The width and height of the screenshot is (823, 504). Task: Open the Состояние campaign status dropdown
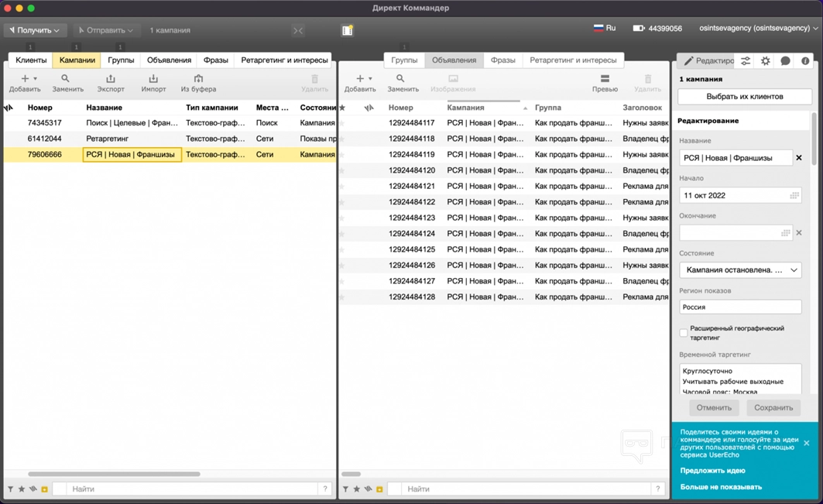(x=740, y=270)
